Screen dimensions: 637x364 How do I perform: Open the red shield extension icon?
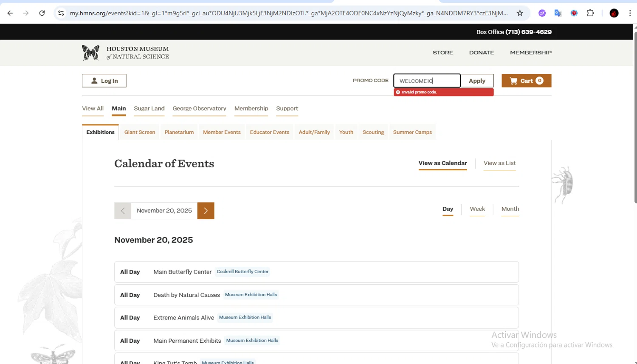click(x=574, y=13)
